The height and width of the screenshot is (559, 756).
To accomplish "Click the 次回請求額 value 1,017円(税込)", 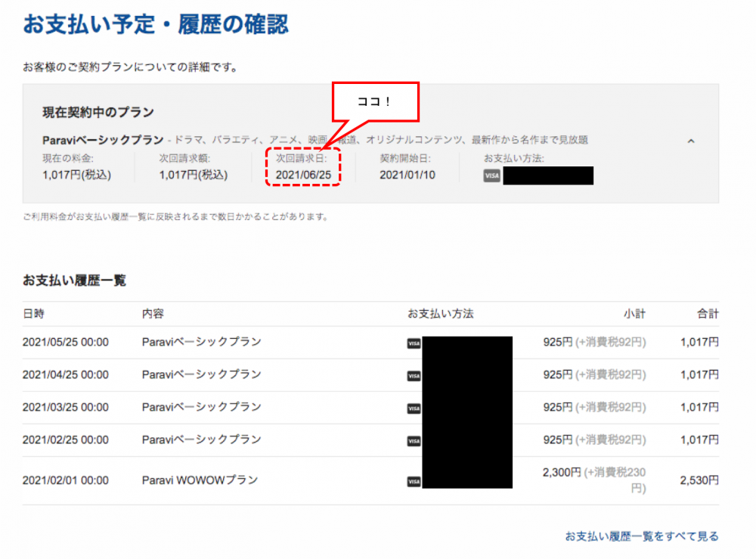I will point(194,175).
